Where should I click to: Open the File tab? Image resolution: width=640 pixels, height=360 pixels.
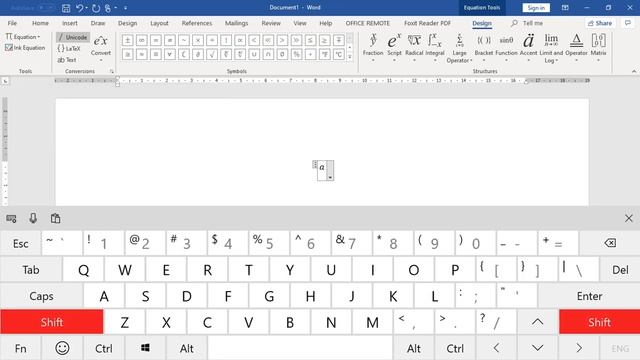(12, 23)
